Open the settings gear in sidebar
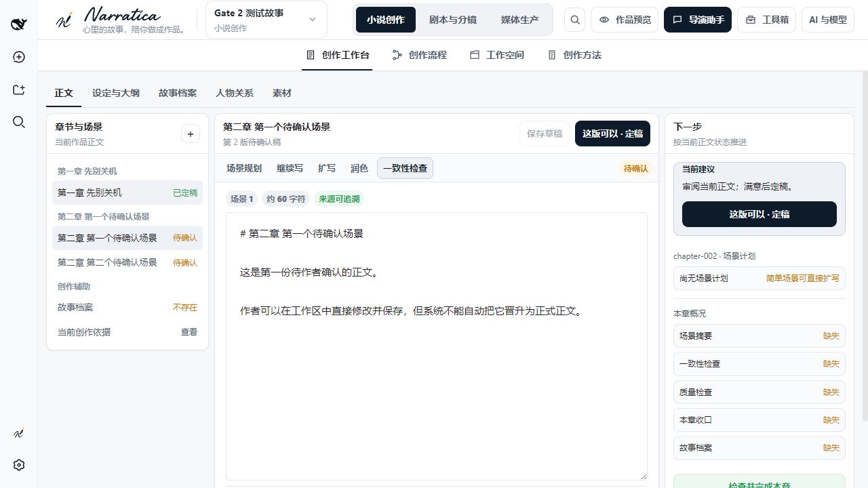 tap(19, 465)
